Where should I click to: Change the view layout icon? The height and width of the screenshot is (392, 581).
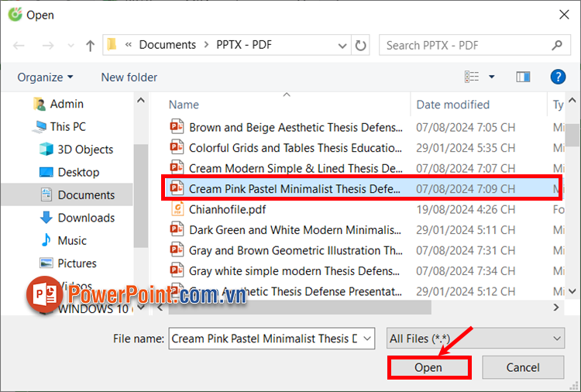pos(472,77)
